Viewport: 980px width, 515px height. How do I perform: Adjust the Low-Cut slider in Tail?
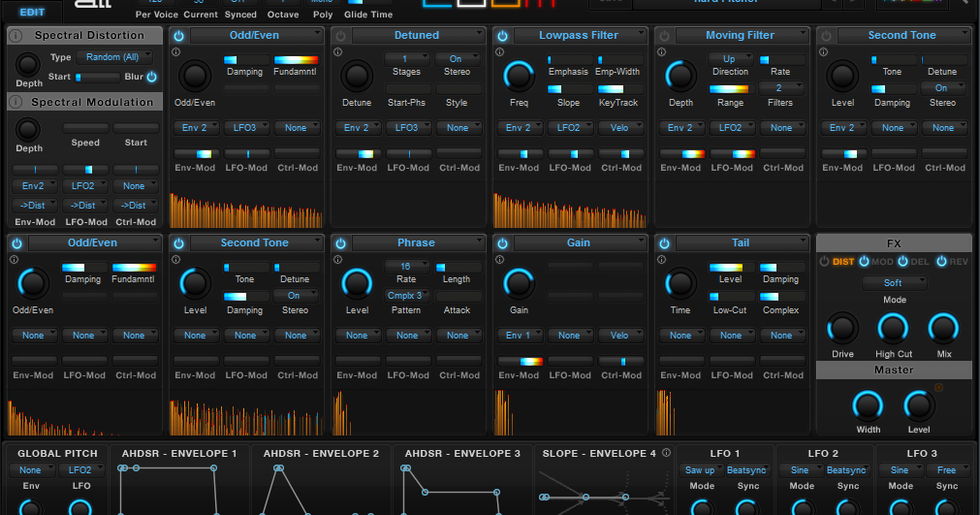pyautogui.click(x=730, y=297)
